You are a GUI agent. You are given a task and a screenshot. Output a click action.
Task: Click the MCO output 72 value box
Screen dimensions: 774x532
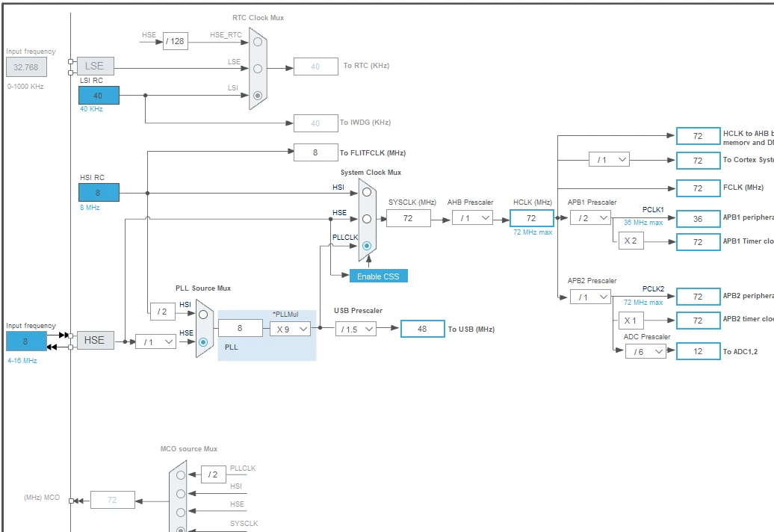tap(113, 500)
